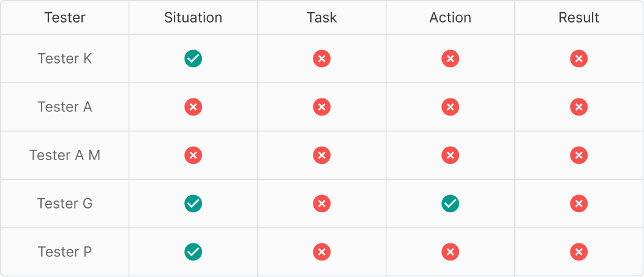Click Tester A's red Situation cross icon
Viewport: 644px width, 277px height.
click(193, 107)
